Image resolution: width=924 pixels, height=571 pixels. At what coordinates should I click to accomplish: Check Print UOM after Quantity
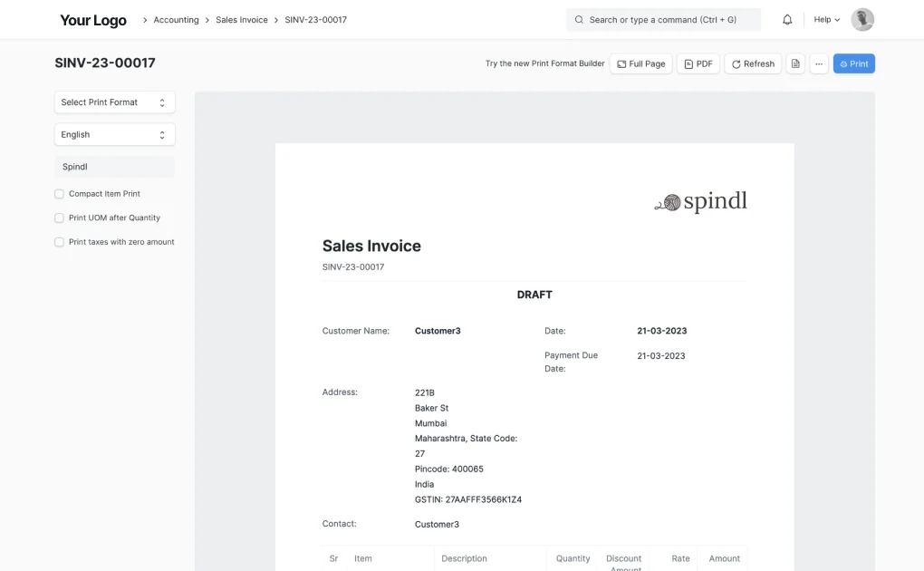coord(59,218)
